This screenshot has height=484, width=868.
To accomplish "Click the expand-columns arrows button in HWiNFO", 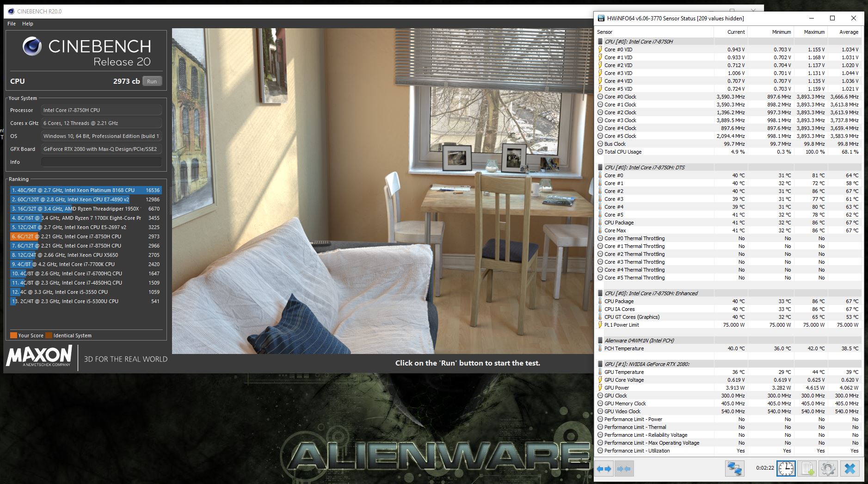I will point(604,469).
